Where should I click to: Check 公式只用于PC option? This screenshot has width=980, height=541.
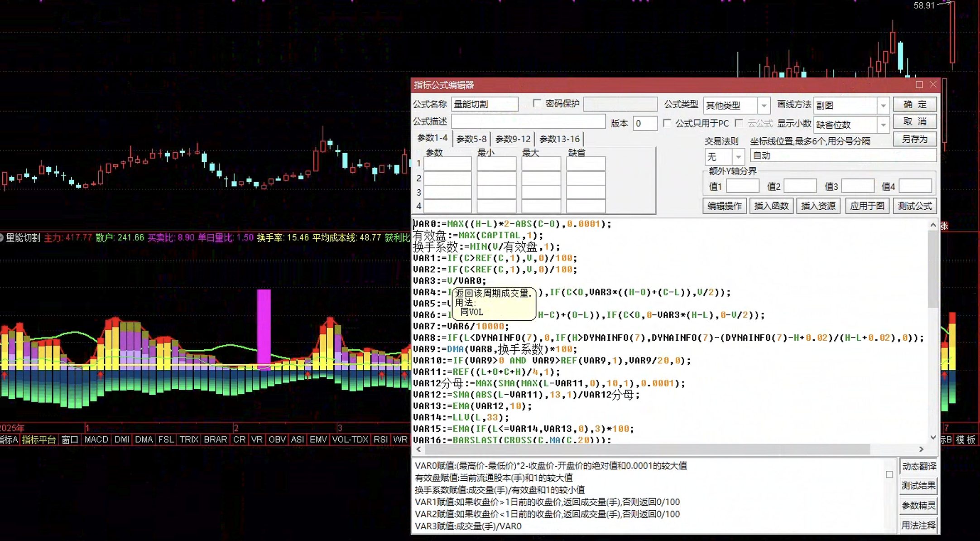click(x=667, y=123)
